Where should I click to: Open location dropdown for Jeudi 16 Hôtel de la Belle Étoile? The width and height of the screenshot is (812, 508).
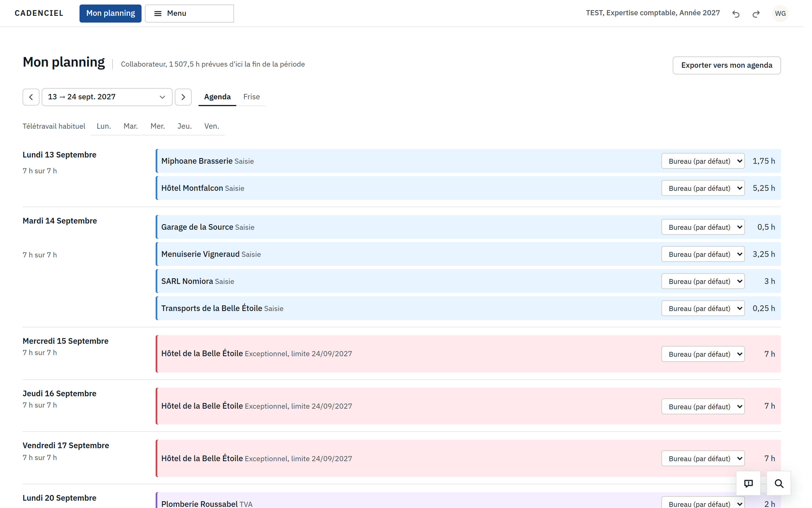703,406
